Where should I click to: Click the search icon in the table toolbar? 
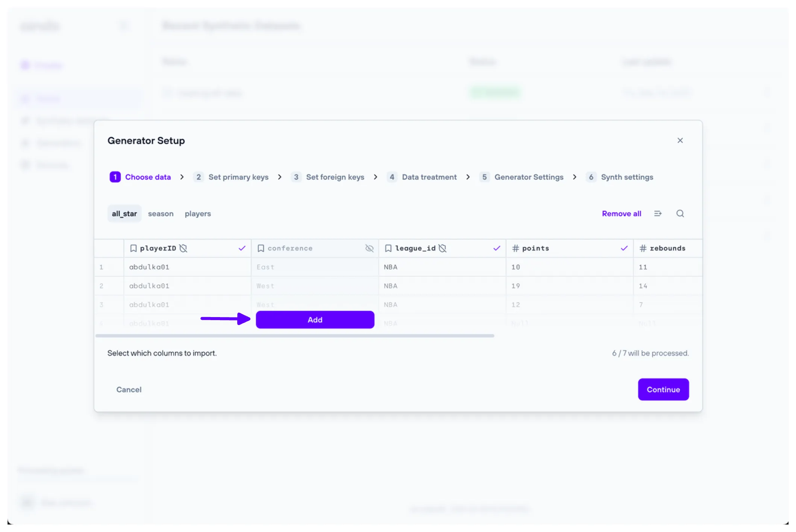coord(680,213)
